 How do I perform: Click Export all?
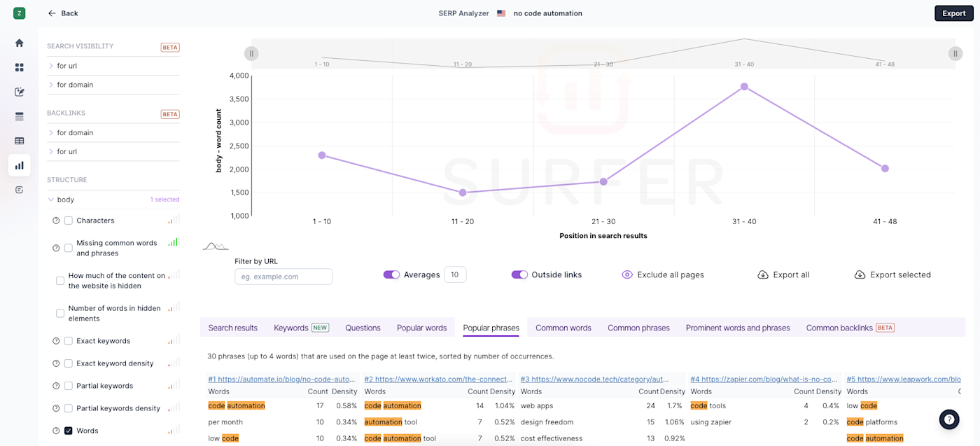(783, 274)
